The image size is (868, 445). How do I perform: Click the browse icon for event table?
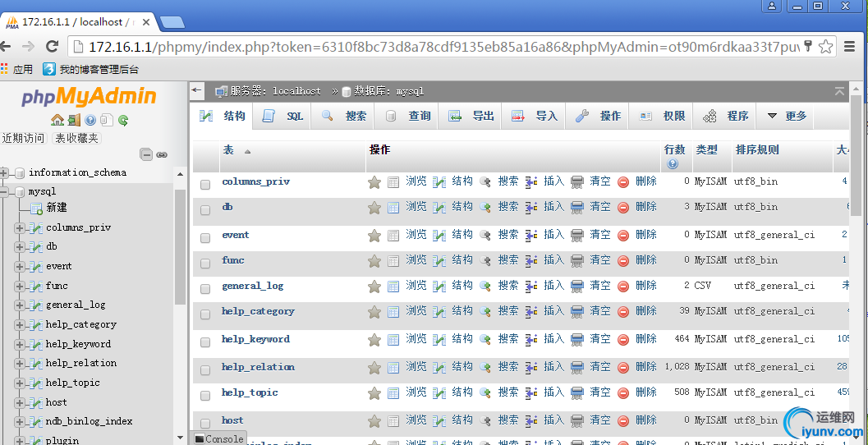393,236
